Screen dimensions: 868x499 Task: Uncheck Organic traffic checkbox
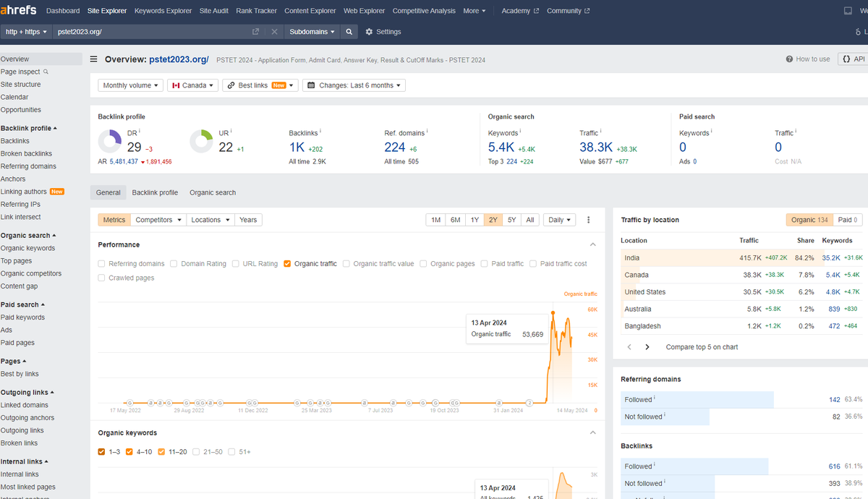pyautogui.click(x=288, y=264)
